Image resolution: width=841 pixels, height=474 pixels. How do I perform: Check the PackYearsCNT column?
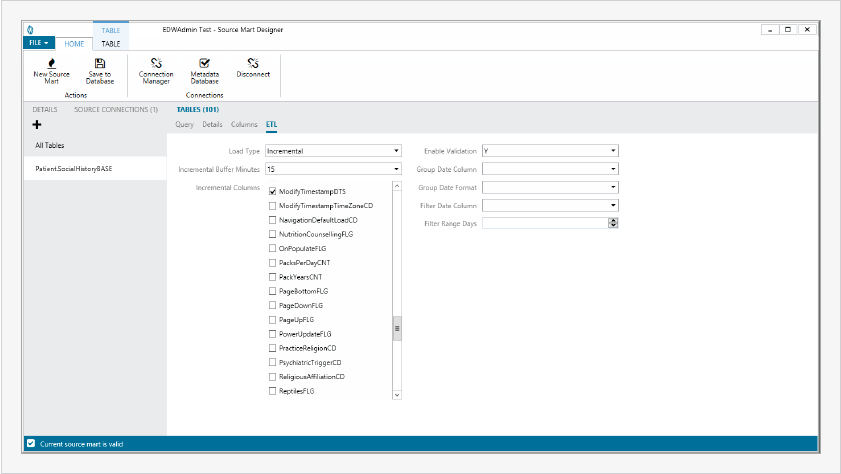coord(272,277)
